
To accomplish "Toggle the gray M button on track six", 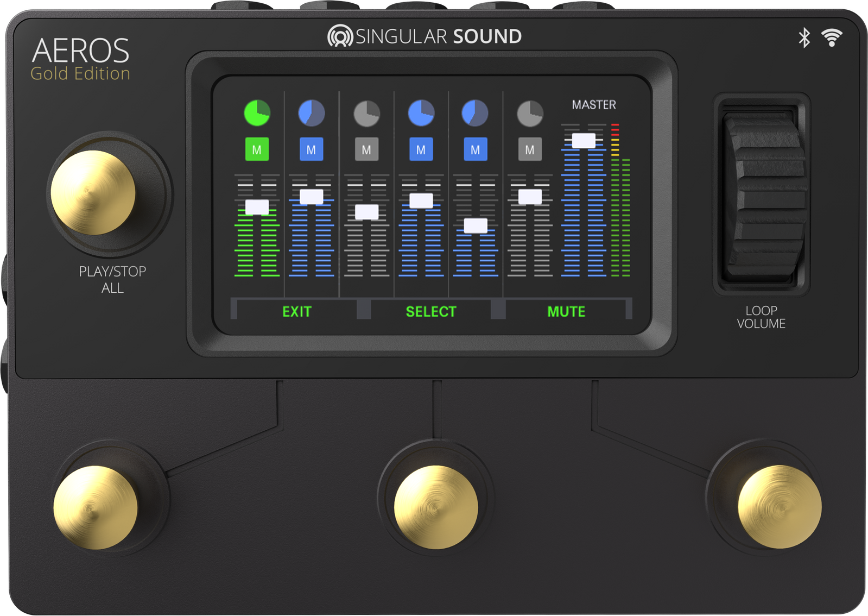I will click(530, 149).
